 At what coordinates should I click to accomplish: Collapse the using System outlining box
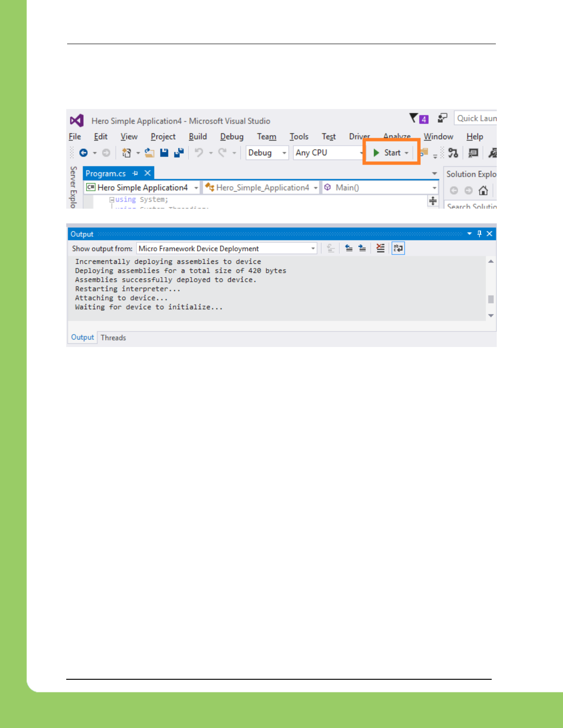[112, 199]
